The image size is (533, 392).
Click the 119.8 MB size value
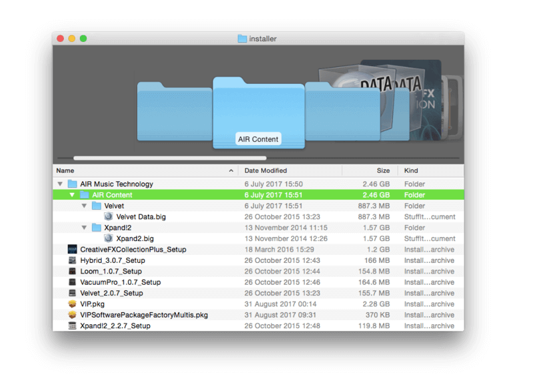pos(374,325)
